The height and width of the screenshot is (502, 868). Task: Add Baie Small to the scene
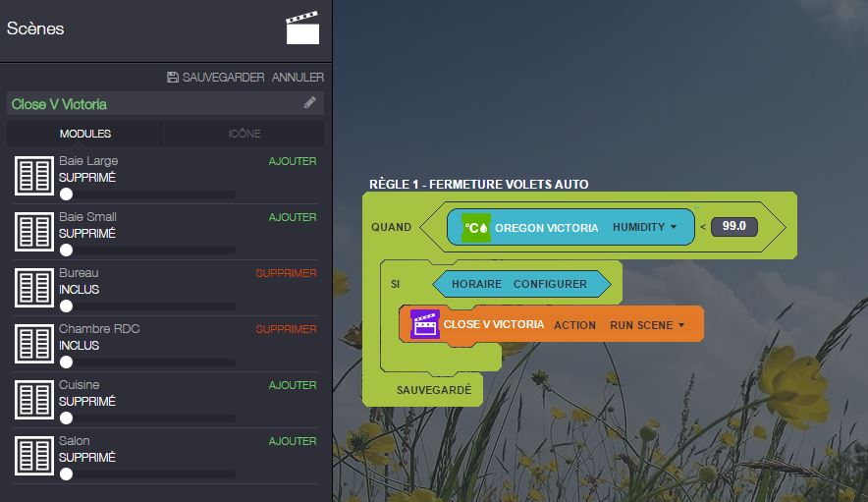click(293, 217)
